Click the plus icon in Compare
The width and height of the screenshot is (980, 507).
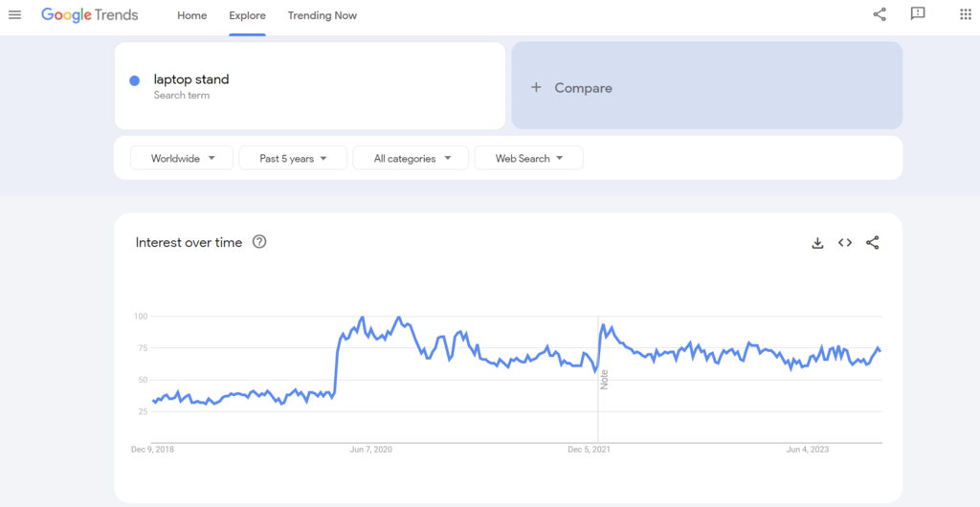536,88
